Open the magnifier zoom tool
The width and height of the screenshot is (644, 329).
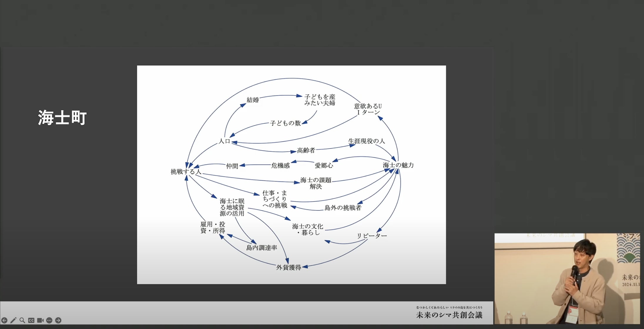[22, 320]
